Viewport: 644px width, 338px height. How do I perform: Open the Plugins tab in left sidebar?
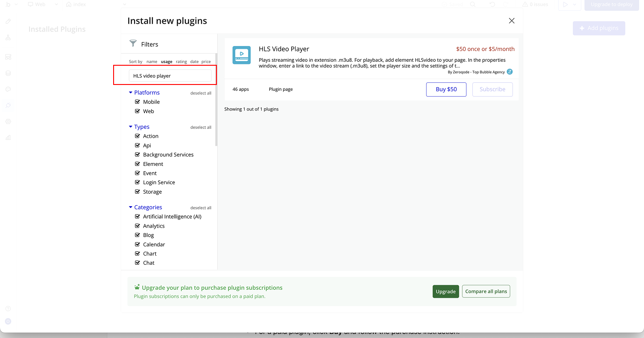point(8,105)
